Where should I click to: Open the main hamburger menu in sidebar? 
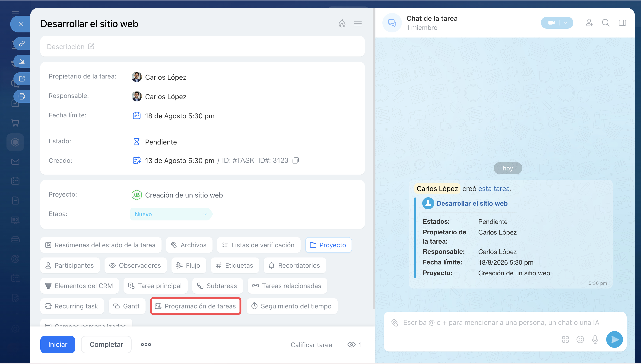pos(15,13)
